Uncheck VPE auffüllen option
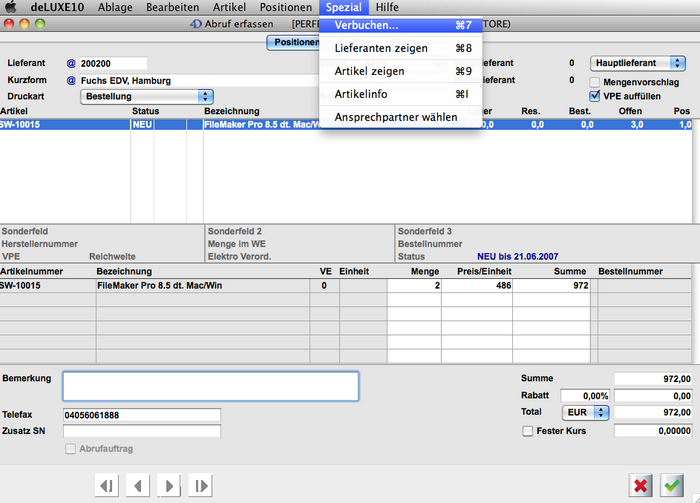The height and width of the screenshot is (503, 700). click(595, 96)
